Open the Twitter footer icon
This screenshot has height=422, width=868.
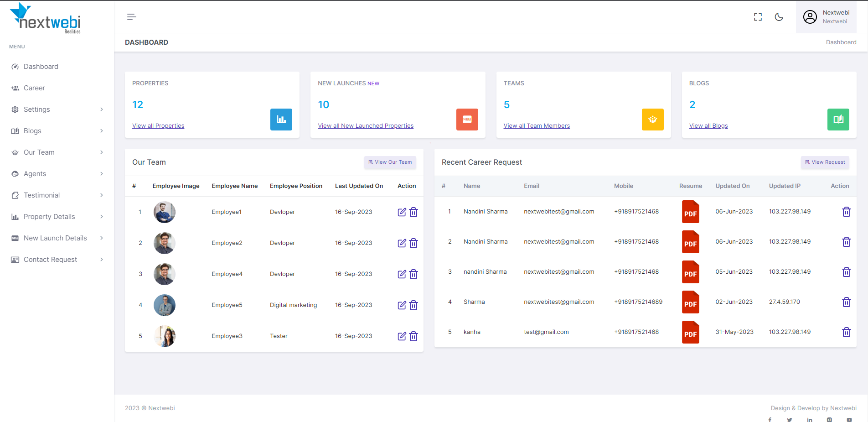pos(790,420)
